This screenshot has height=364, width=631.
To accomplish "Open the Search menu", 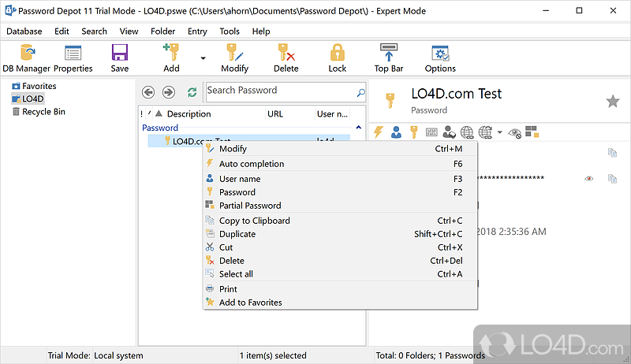I will 94,32.
